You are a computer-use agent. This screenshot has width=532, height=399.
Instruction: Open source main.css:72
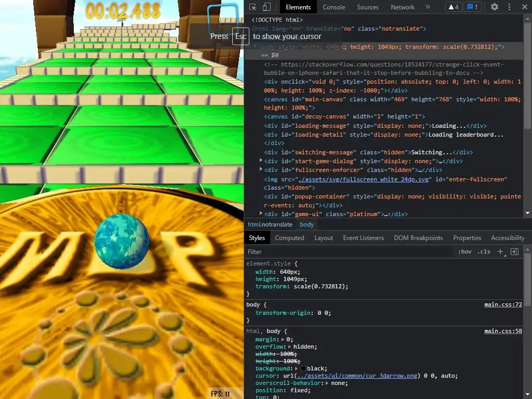coord(503,304)
